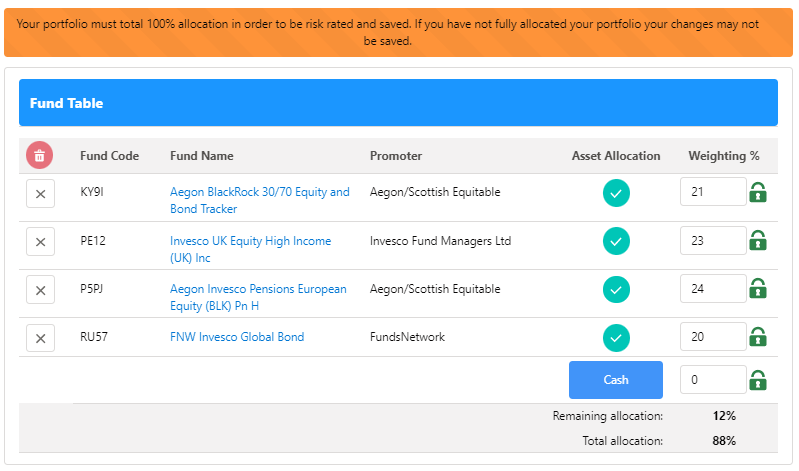The height and width of the screenshot is (471, 799).
Task: View asset allocation for fund PE12
Action: click(616, 241)
